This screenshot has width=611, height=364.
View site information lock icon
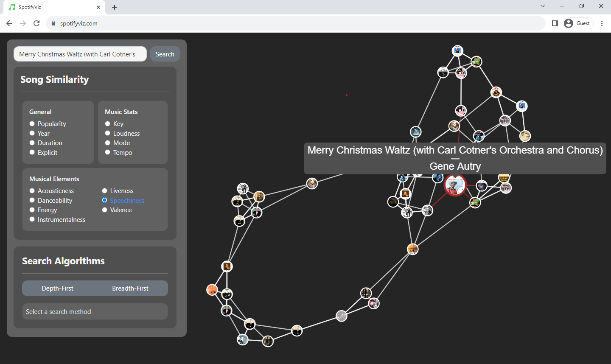tap(53, 23)
